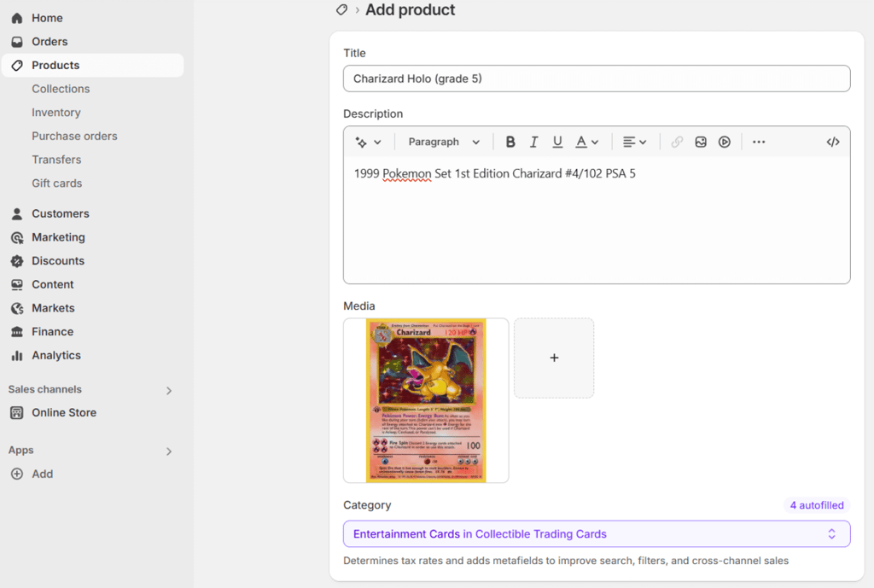Toggle italic formatting in description
Image resolution: width=874 pixels, height=588 pixels.
[533, 143]
